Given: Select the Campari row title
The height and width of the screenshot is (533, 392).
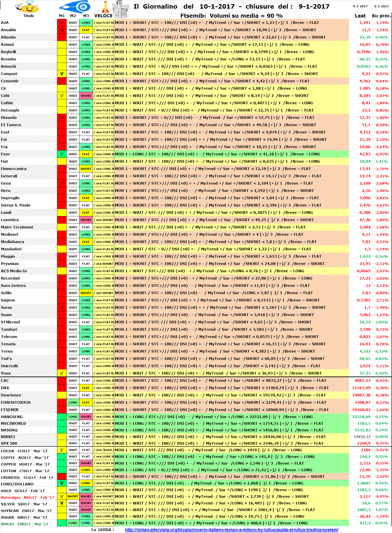Looking at the screenshot, I should (9, 74).
